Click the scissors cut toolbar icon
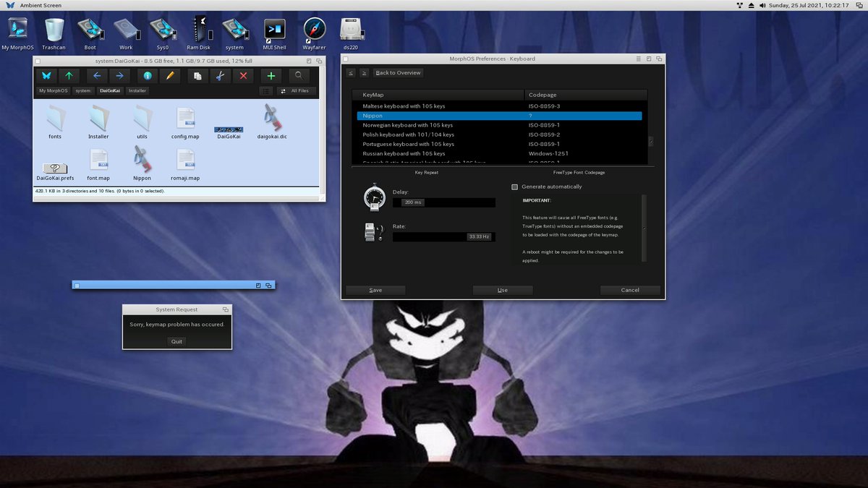Screen dimensions: 868x488 tap(221, 75)
